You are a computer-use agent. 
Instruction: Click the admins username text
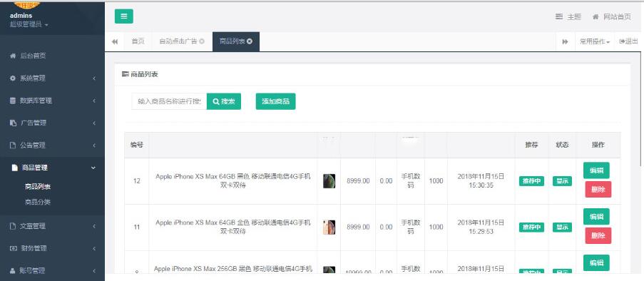click(x=21, y=16)
